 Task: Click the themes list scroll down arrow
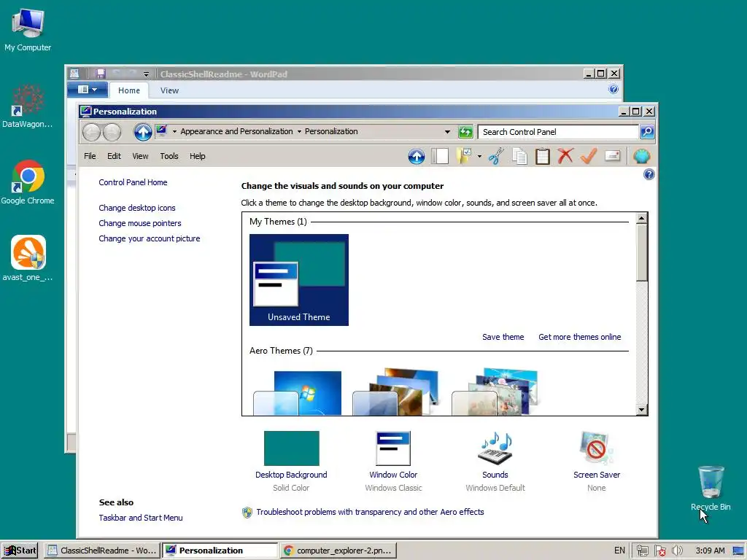point(642,410)
